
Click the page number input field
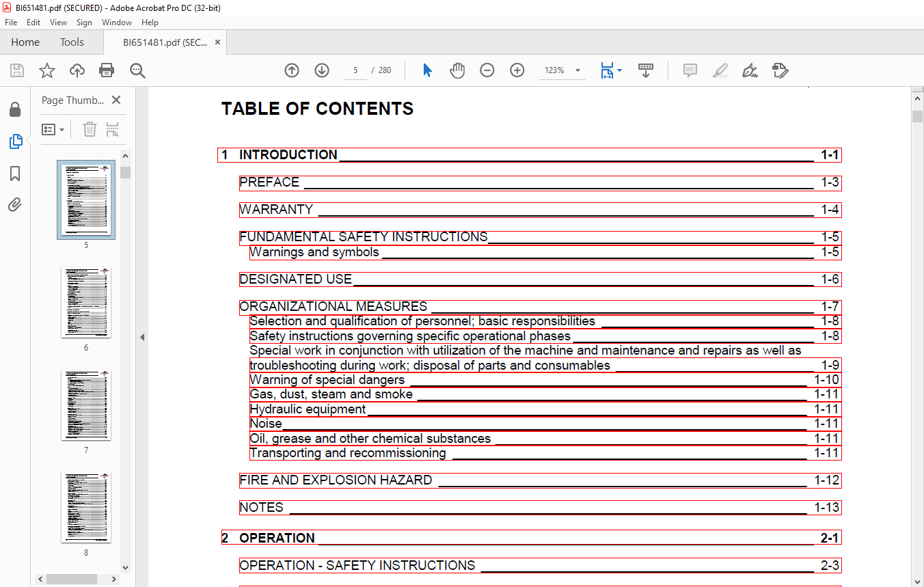(x=355, y=70)
